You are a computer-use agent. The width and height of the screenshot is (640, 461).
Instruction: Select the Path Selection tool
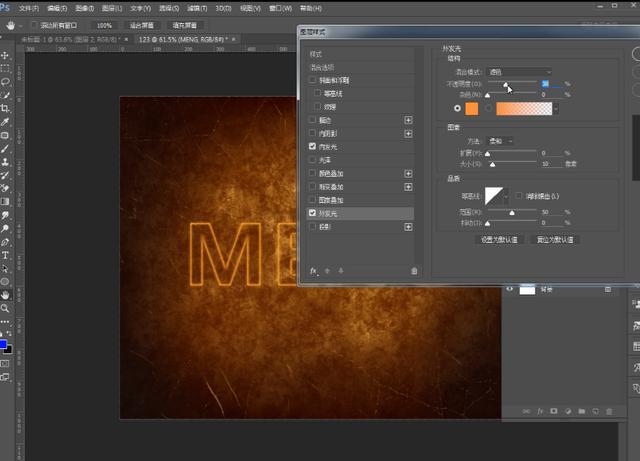5,269
